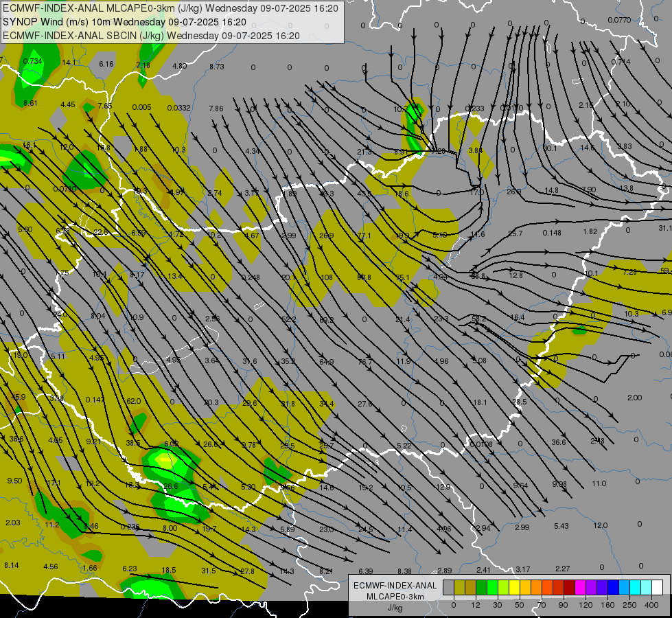Click the map value 69.2
672x618 pixels.
pyautogui.click(x=327, y=320)
